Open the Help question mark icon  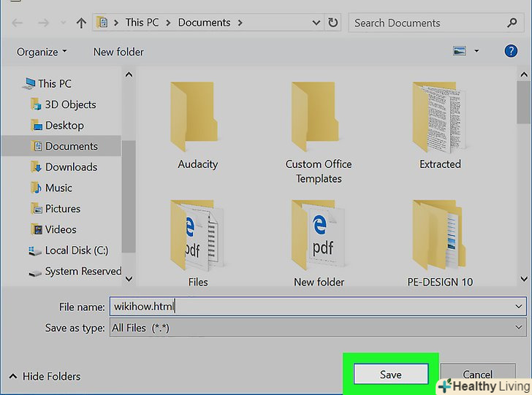[511, 51]
